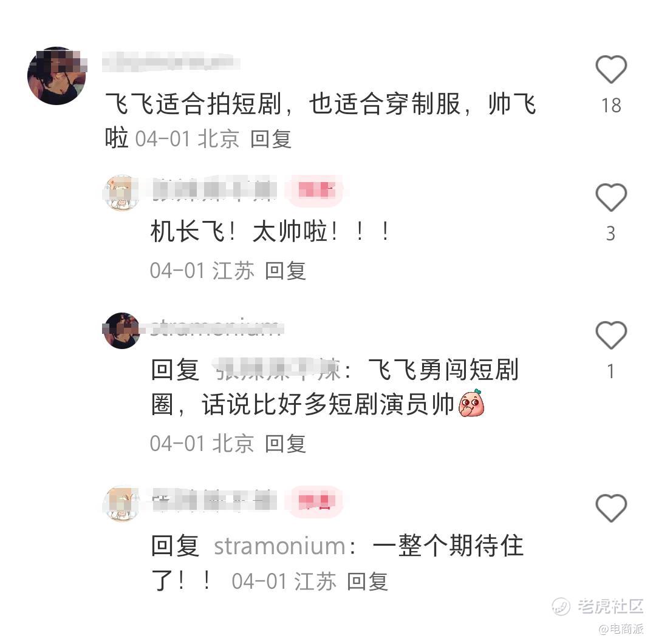The width and height of the screenshot is (656, 644).
Task: Open stramonium's dark avatar picture
Action: (121, 330)
